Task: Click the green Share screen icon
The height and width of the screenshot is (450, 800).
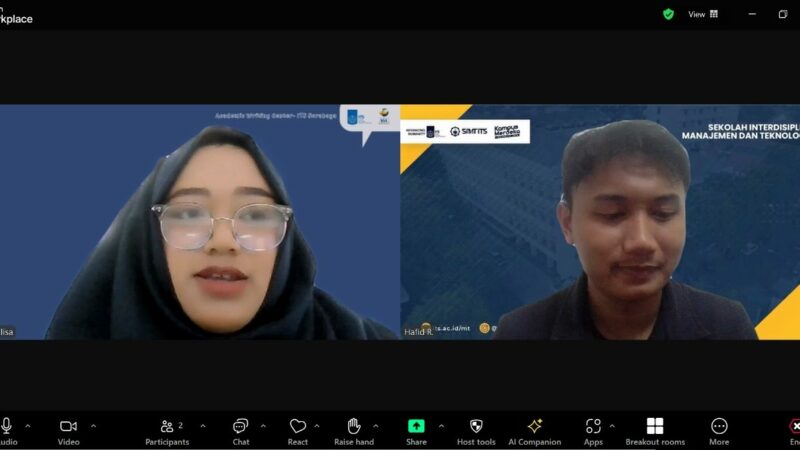Action: pos(416,427)
